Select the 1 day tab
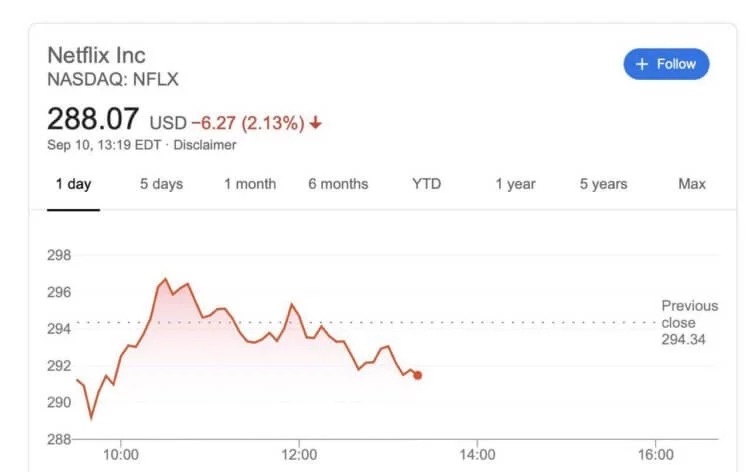This screenshot has width=750, height=472. pos(73,184)
